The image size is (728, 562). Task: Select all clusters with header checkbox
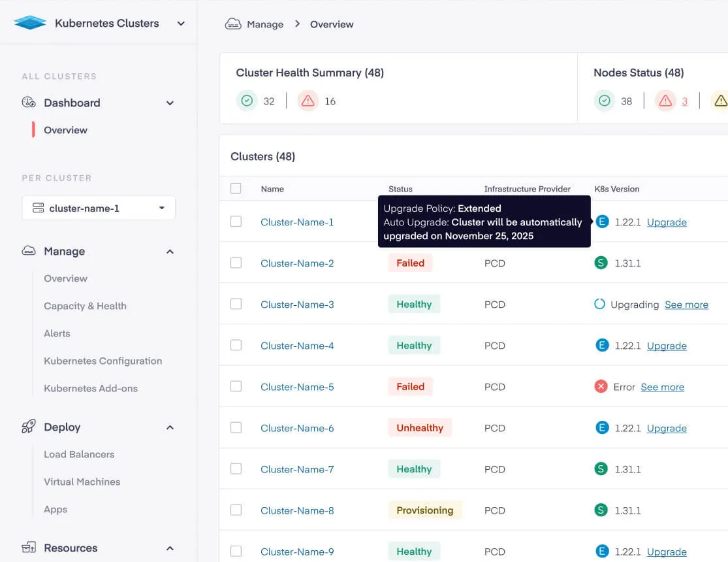pyautogui.click(x=236, y=189)
